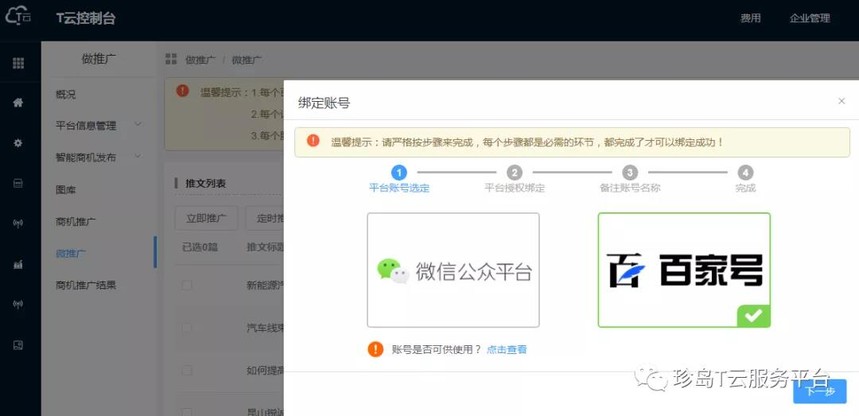859x416 pixels.
Task: Open the 点击查看 link
Action: click(507, 350)
